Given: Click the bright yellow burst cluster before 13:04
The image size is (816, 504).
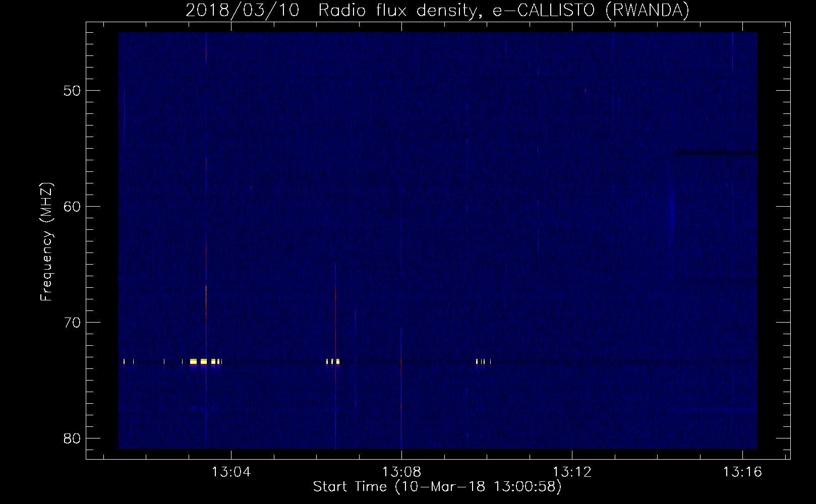Looking at the screenshot, I should point(205,361).
